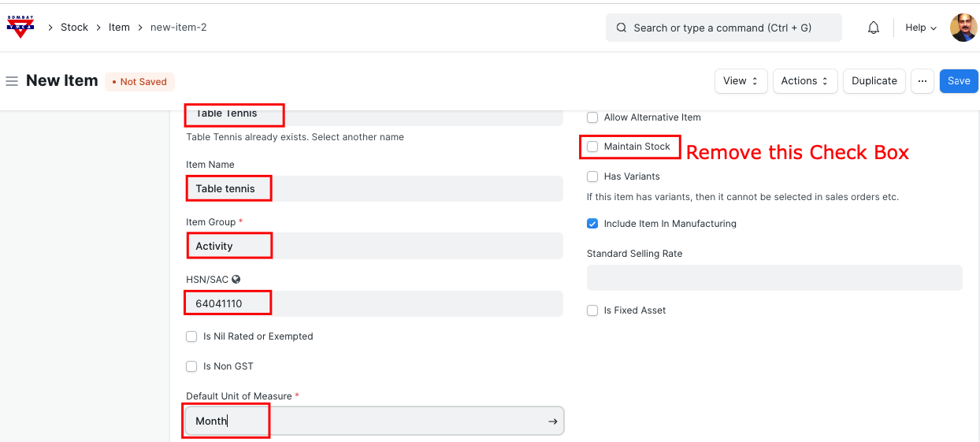Navigate to the Item breadcrumb link
Viewport: 980px width, 442px height.
119,28
